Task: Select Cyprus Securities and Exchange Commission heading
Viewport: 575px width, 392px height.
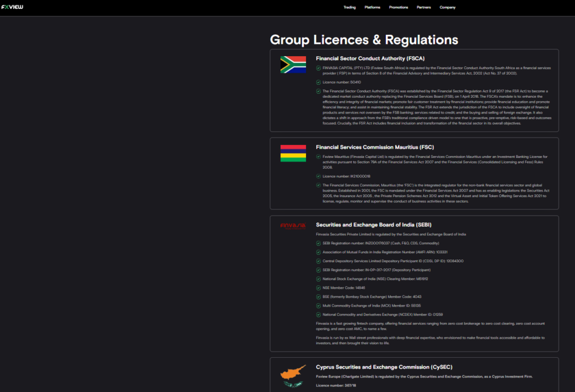Action: coord(384,367)
